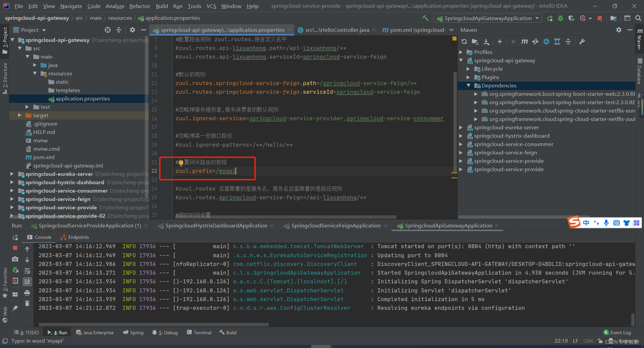Toggle skip tests mode in Maven
644x348 pixels.
[x=546, y=42]
